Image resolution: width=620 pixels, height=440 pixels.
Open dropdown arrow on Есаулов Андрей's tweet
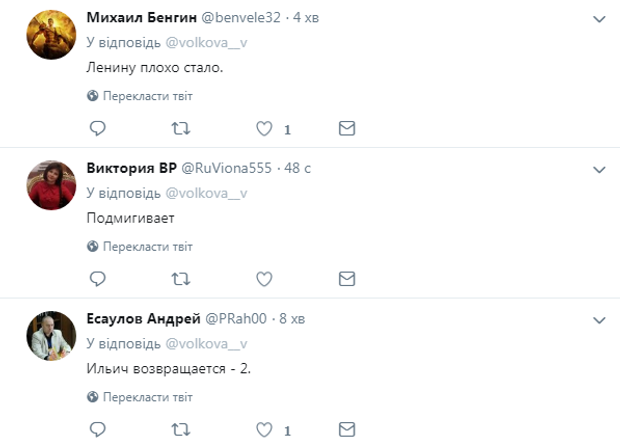599,319
